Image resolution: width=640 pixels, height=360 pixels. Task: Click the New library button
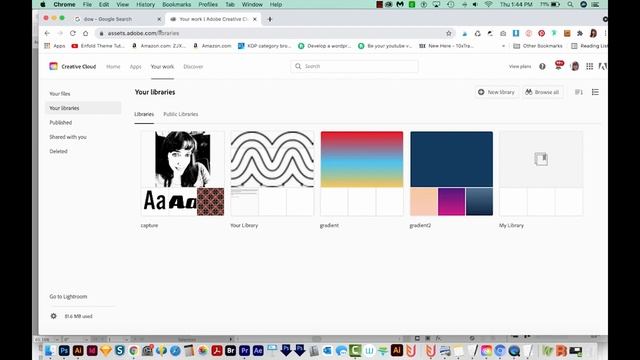pyautogui.click(x=496, y=92)
